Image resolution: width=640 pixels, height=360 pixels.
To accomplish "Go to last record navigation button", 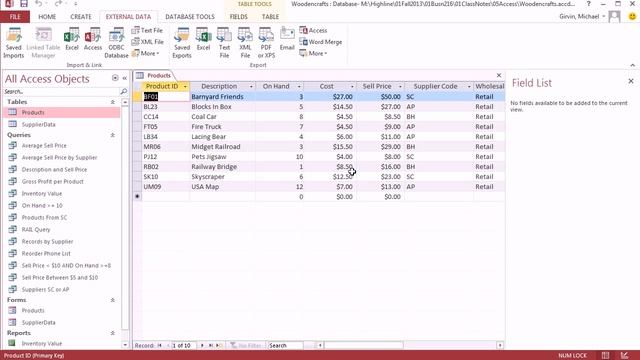I will [211, 345].
